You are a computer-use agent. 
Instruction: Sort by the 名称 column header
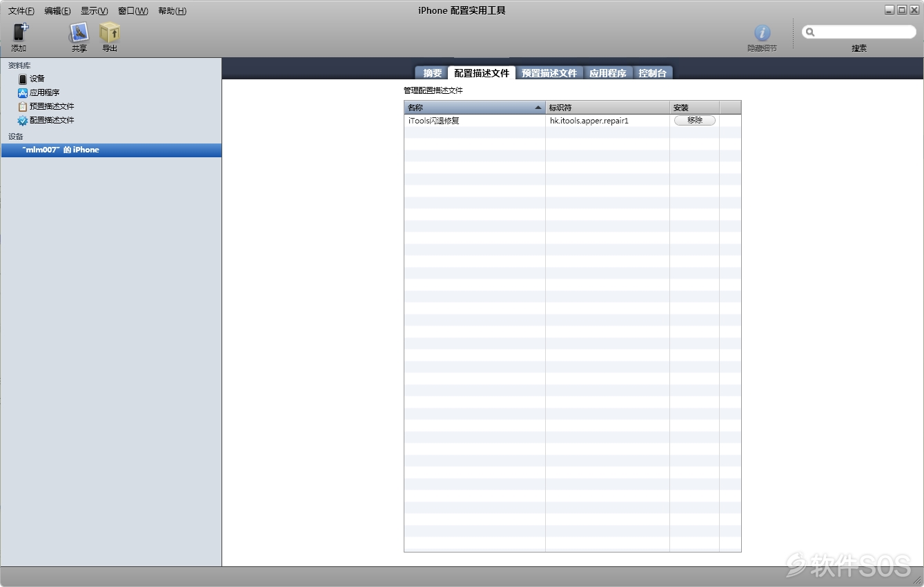point(475,108)
